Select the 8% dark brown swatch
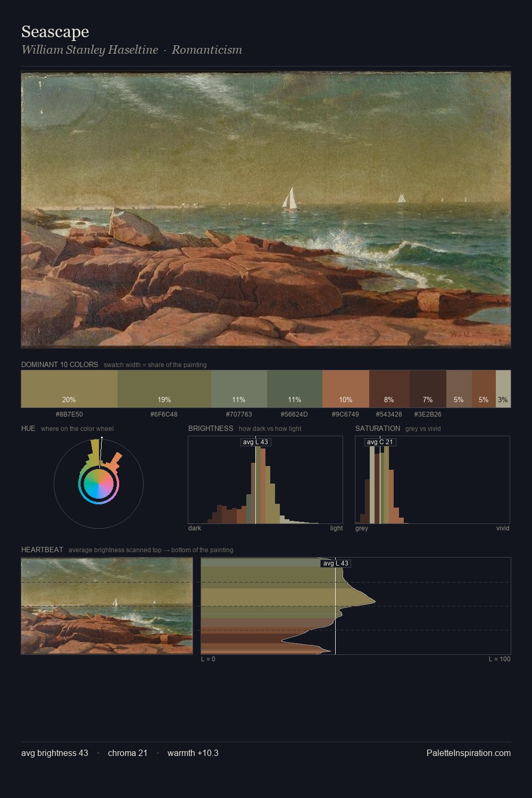Image resolution: width=532 pixels, height=798 pixels. 389,389
